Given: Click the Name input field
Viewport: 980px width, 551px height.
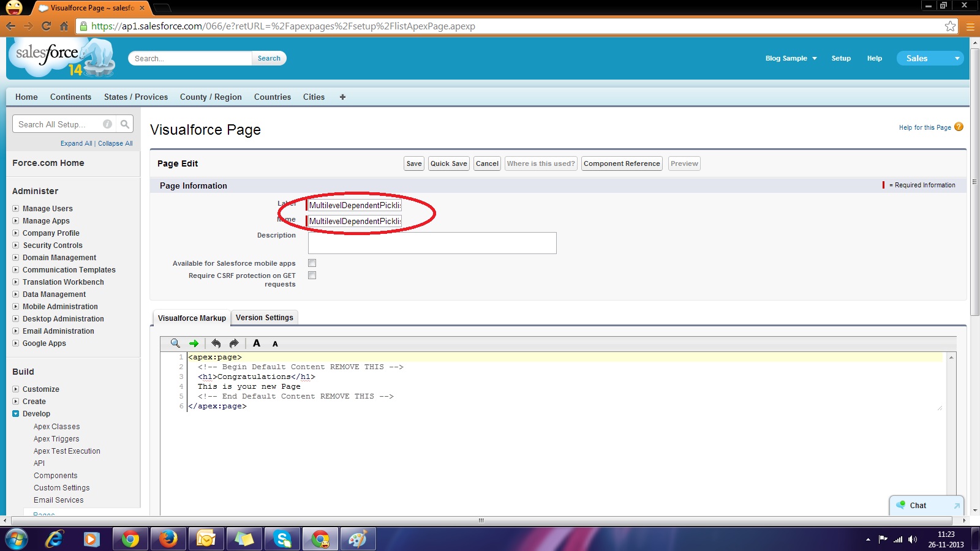Looking at the screenshot, I should click(354, 221).
